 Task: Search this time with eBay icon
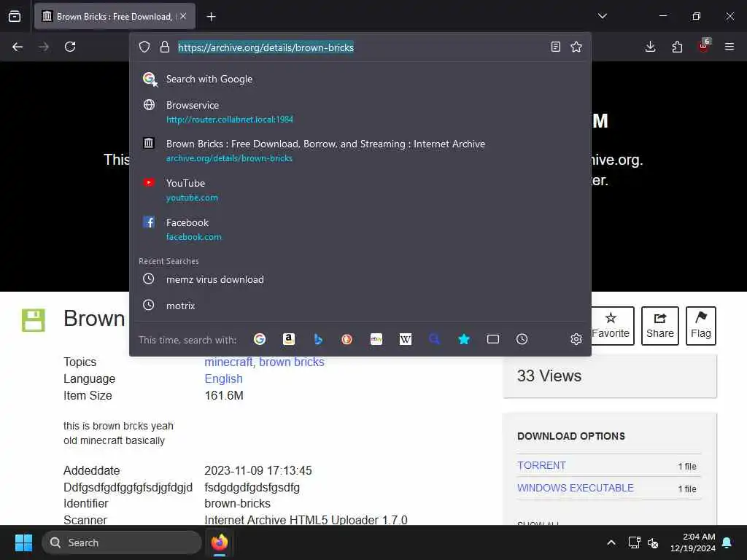pos(376,339)
